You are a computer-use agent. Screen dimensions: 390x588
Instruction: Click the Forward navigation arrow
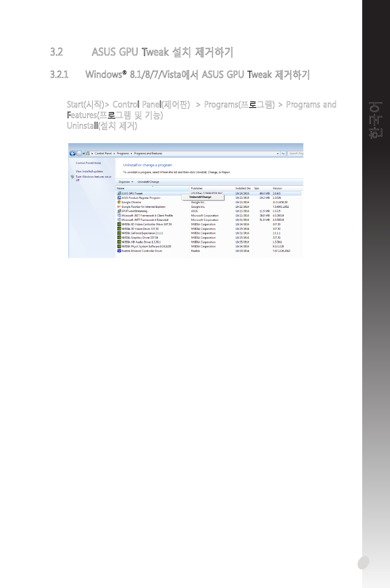coord(79,154)
